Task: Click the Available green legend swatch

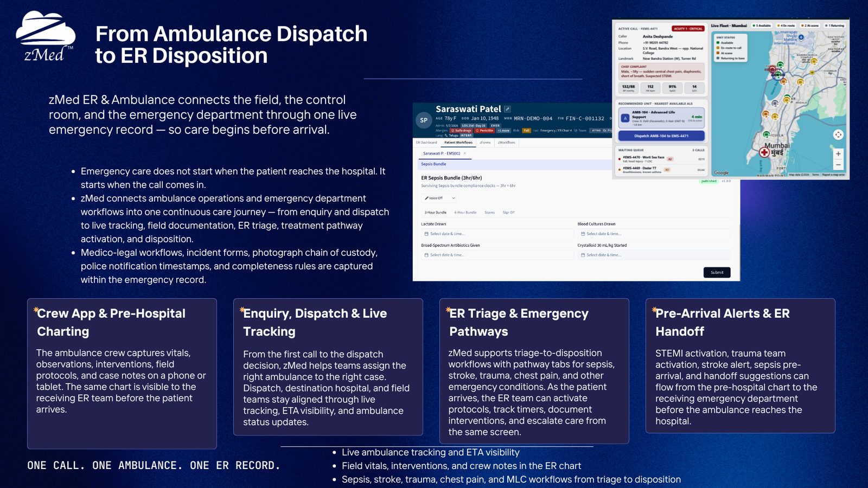Action: tap(718, 42)
